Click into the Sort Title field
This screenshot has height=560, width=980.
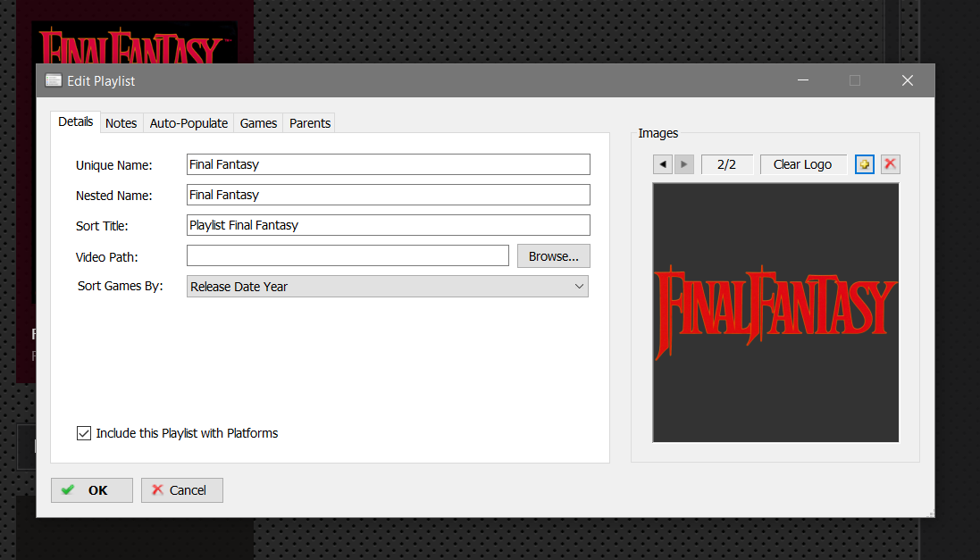tap(388, 225)
